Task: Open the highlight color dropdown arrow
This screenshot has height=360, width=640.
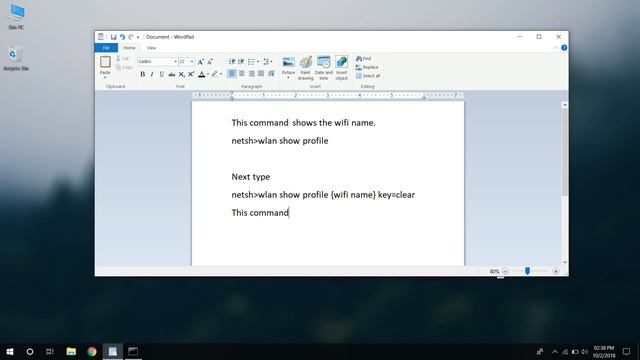Action: point(221,74)
